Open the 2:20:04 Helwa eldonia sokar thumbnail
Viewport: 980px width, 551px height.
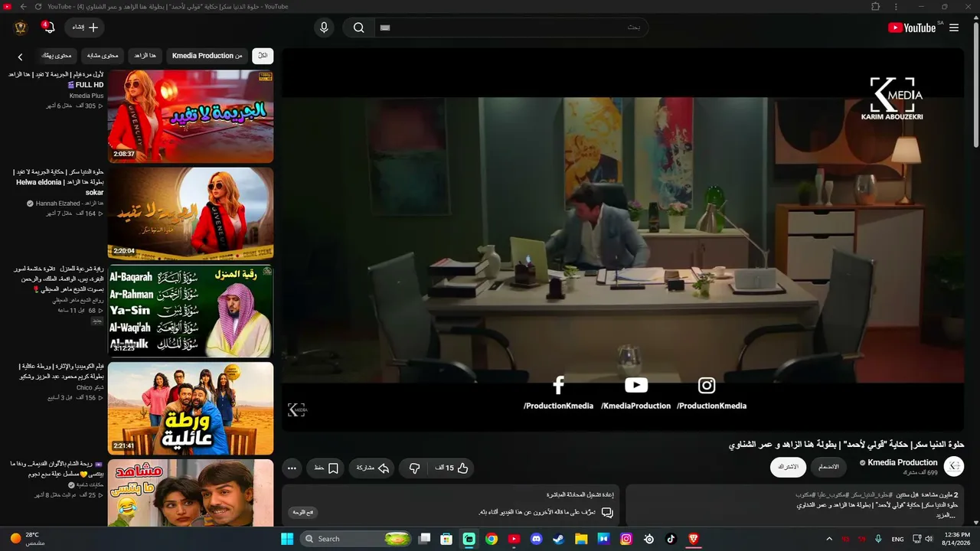pyautogui.click(x=191, y=214)
